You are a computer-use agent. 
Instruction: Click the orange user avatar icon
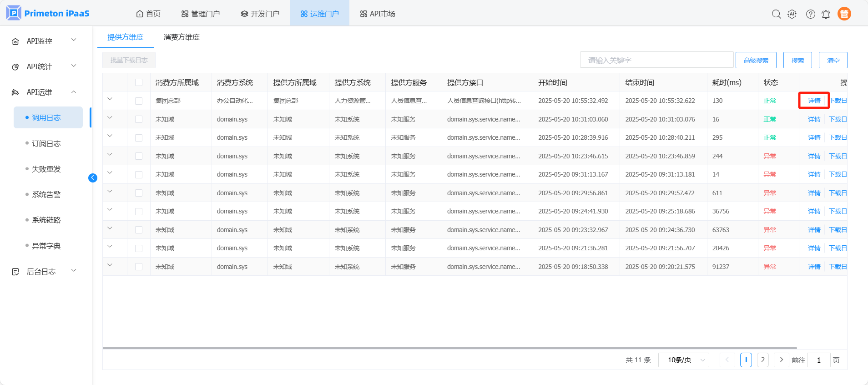tap(844, 14)
